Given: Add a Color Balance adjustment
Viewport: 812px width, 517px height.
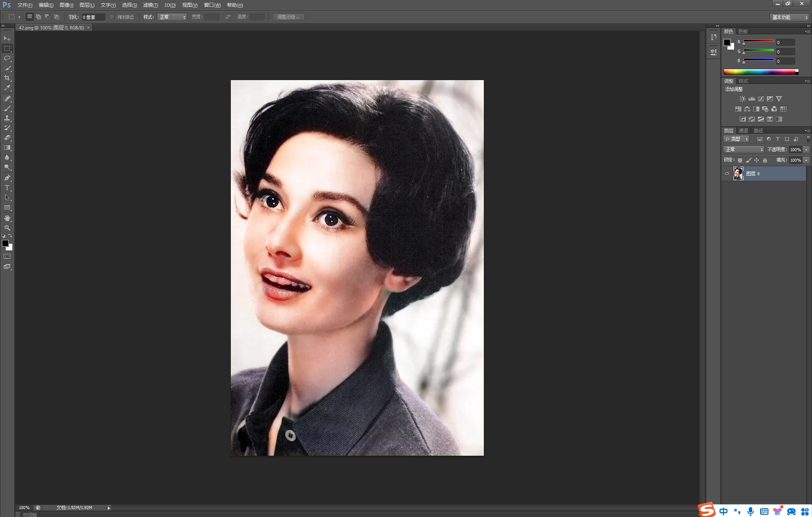Looking at the screenshot, I should coord(747,109).
